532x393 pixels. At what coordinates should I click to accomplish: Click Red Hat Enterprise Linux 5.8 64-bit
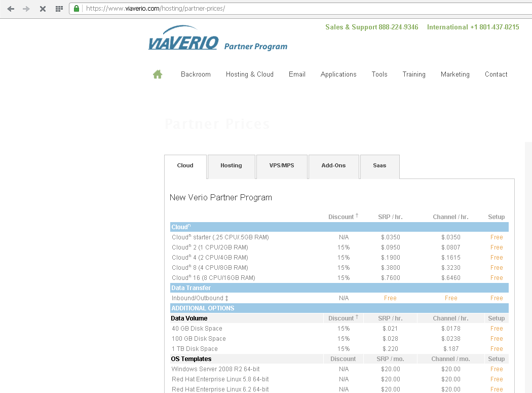(x=220, y=379)
